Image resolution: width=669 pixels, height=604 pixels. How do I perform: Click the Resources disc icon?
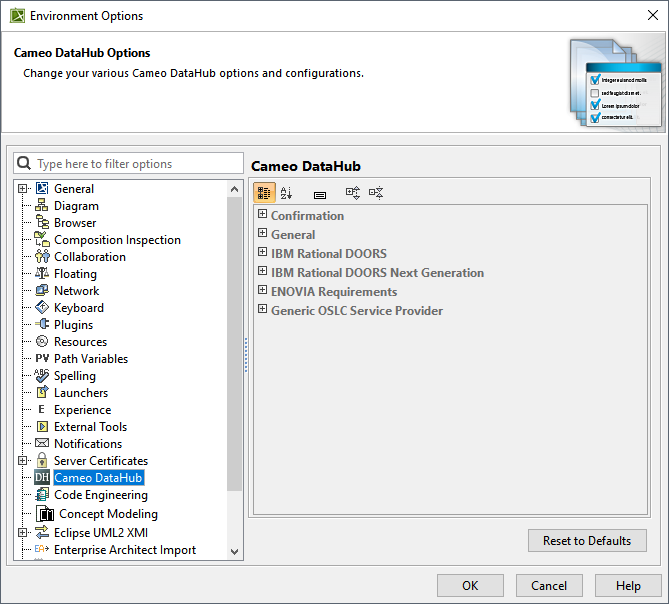[42, 341]
